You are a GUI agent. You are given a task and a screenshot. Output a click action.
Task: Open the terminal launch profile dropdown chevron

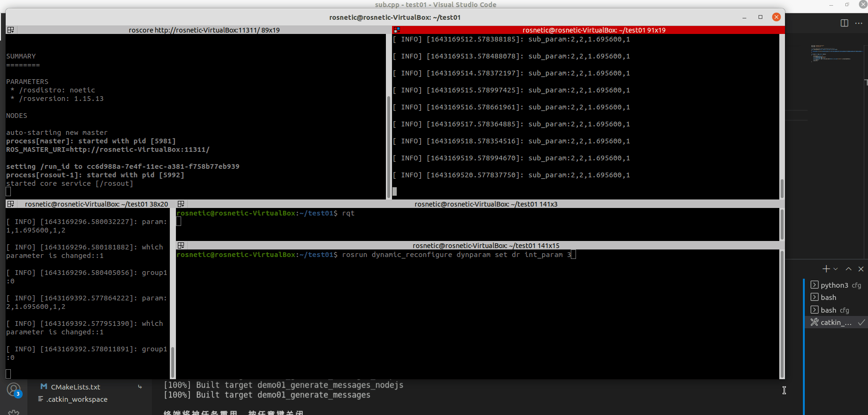835,269
